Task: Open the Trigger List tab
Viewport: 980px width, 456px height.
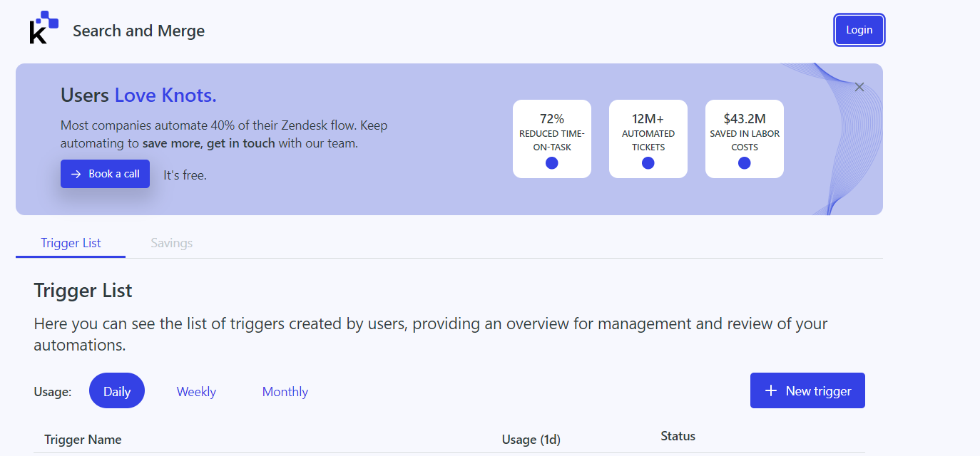Action: point(71,243)
